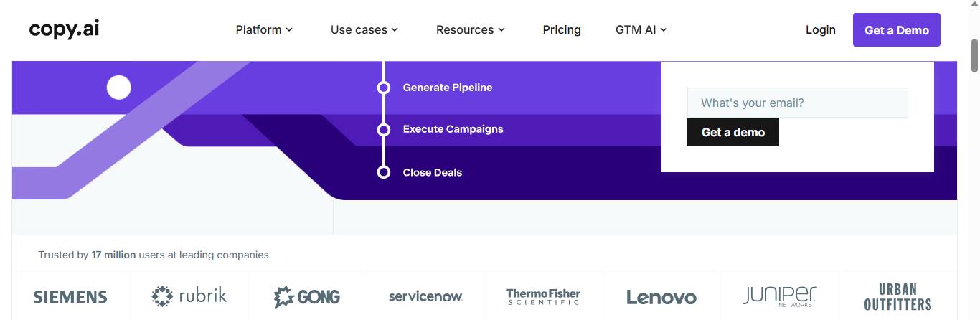This screenshot has width=980, height=320.
Task: Click the Login link
Action: (821, 29)
